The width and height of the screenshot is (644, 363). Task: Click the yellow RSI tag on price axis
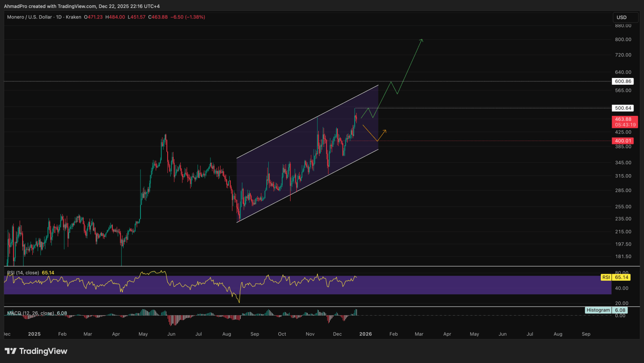606,277
